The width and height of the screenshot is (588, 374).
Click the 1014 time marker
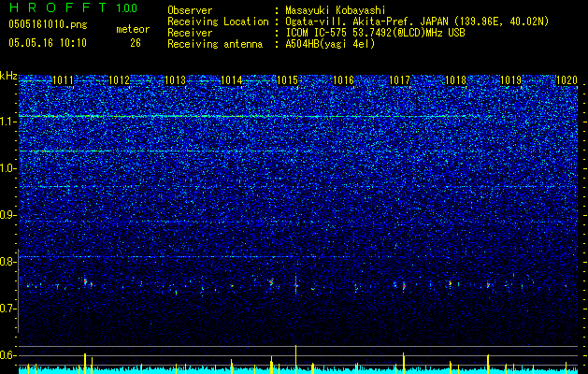coord(232,80)
